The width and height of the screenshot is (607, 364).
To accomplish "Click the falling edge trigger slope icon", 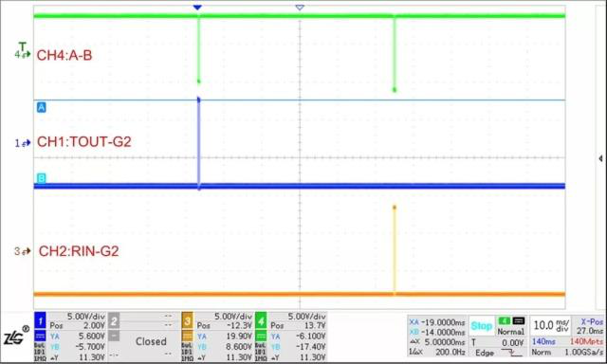I will (x=511, y=353).
